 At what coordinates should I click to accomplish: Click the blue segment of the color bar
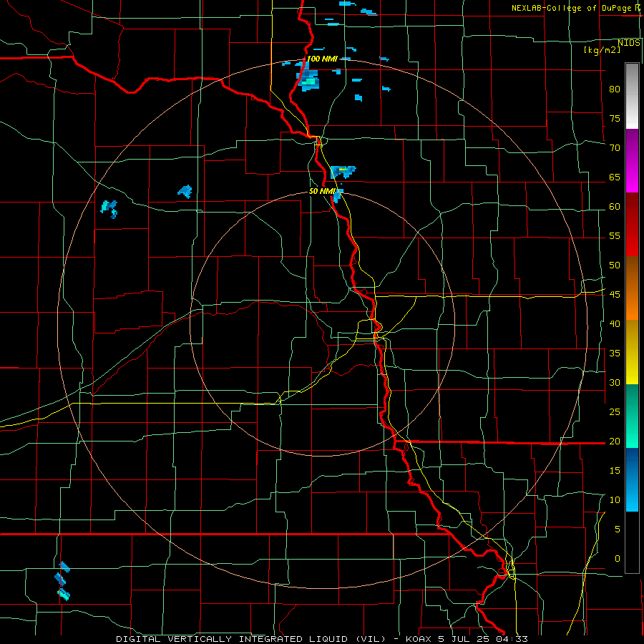(x=632, y=479)
